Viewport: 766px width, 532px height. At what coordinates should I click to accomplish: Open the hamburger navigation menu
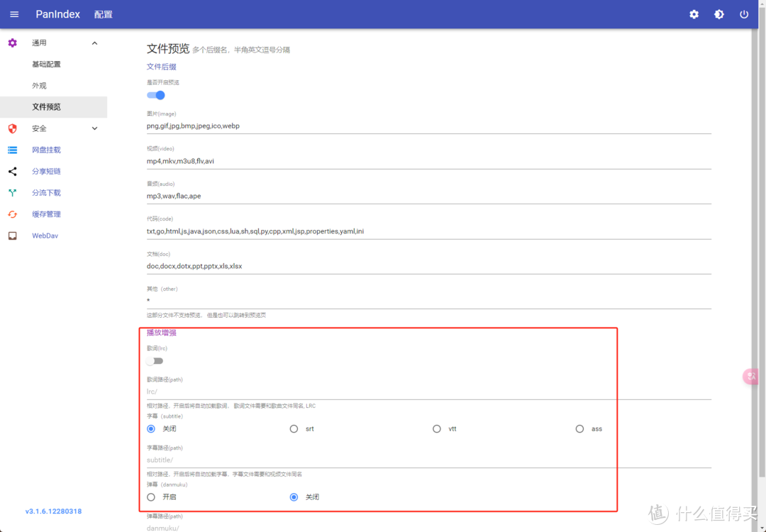point(14,14)
